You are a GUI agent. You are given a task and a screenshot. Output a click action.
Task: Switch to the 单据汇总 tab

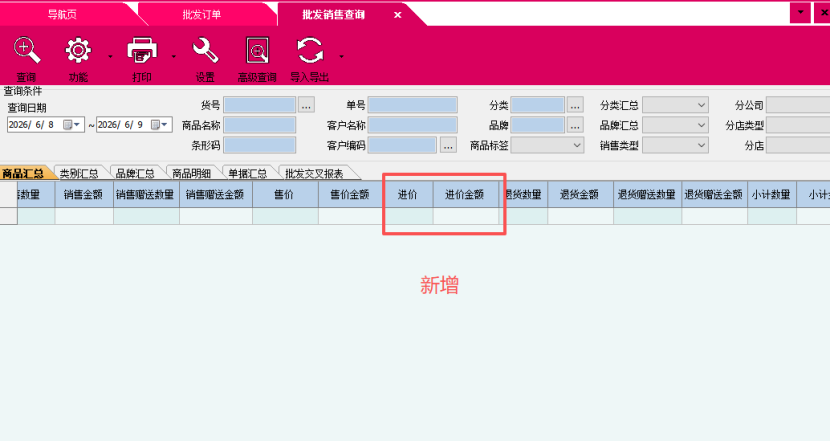click(x=248, y=173)
